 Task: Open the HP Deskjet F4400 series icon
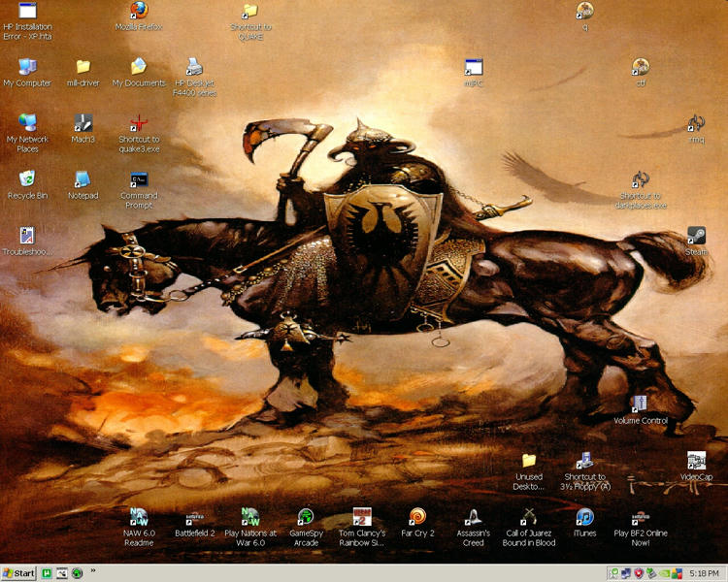[x=194, y=78]
